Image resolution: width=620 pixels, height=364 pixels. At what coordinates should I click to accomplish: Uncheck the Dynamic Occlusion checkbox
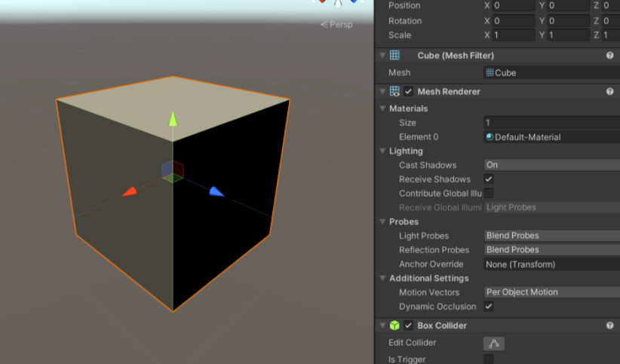coord(489,307)
